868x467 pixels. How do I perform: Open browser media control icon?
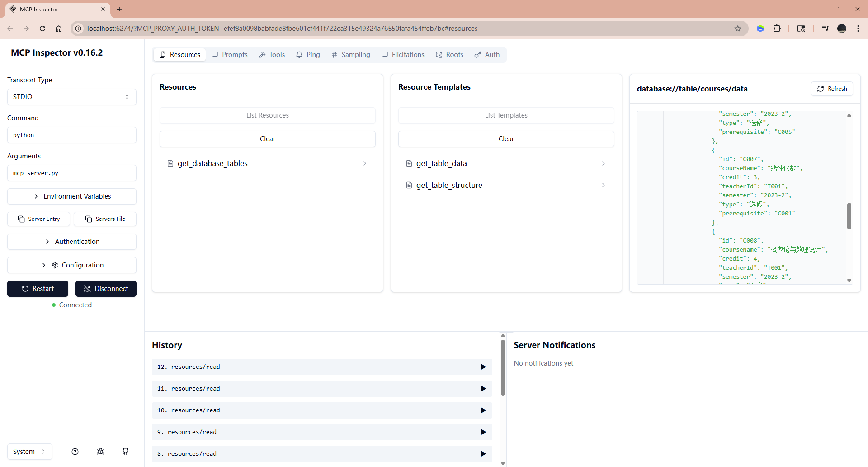826,29
